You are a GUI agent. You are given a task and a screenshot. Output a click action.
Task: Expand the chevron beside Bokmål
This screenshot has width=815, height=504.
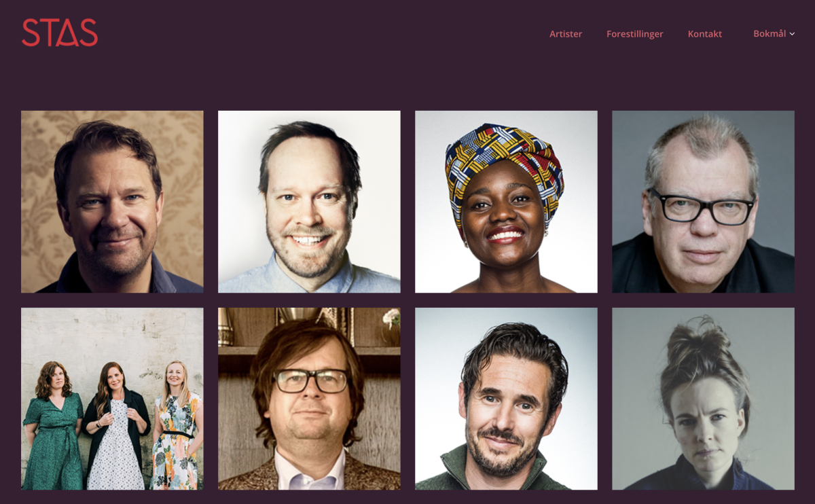[792, 34]
